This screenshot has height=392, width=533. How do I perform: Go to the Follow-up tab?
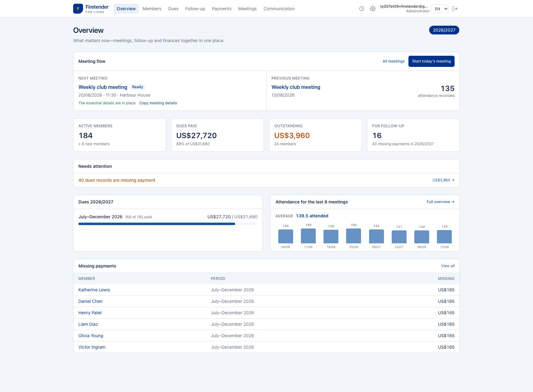[x=195, y=9]
